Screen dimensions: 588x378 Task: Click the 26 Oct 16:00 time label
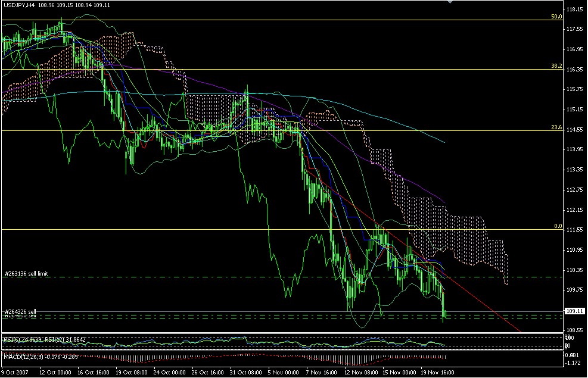coord(208,373)
